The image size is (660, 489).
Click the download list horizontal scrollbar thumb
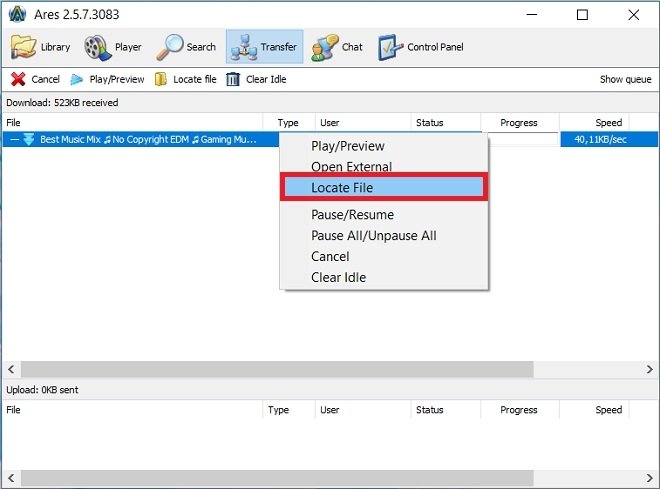tap(277, 369)
